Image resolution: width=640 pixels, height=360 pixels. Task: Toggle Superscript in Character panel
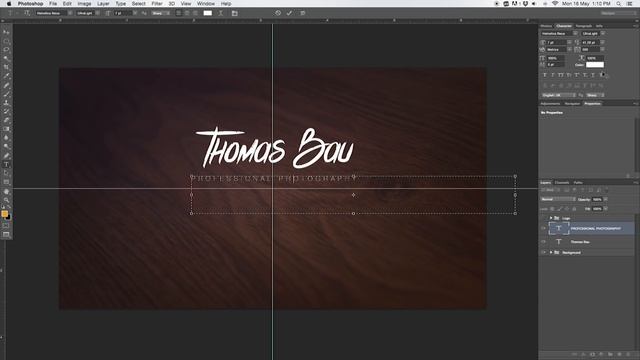tap(577, 75)
